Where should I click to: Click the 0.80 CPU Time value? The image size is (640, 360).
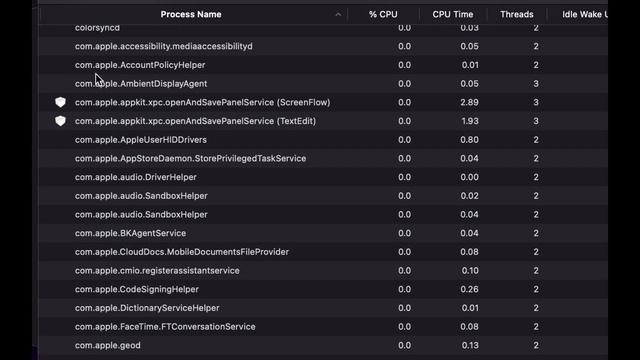pos(469,140)
